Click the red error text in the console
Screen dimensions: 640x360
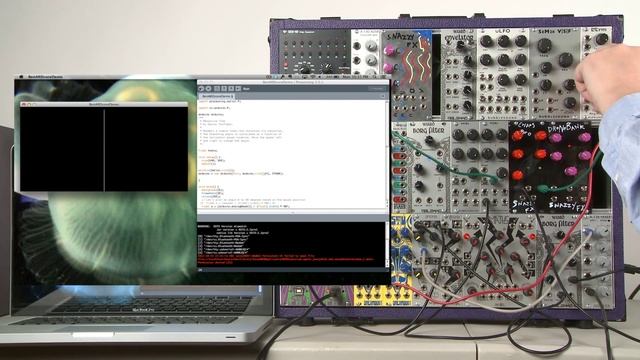point(286,259)
